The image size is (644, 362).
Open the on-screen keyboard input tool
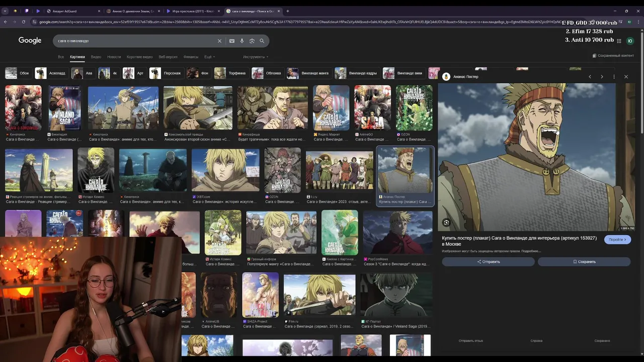(231, 41)
